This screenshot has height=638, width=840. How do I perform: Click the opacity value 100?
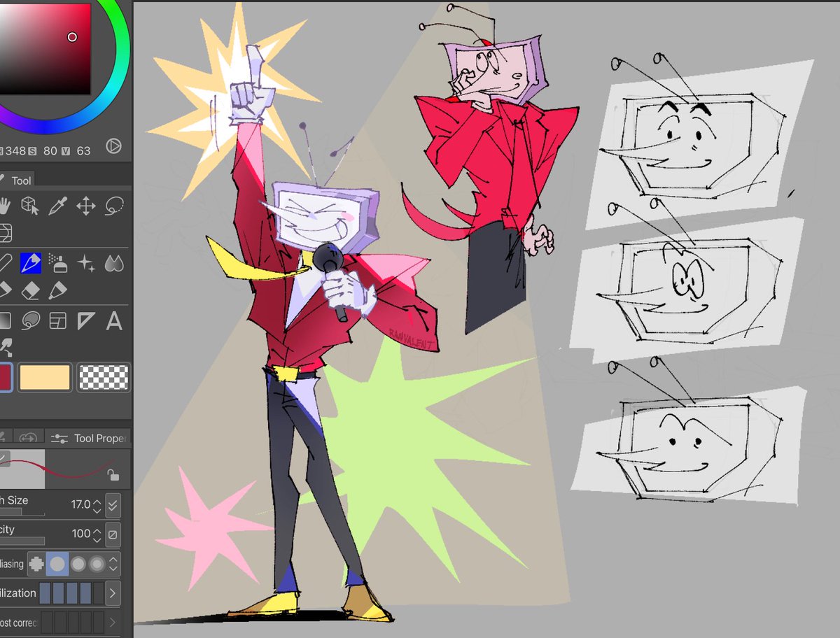click(81, 534)
